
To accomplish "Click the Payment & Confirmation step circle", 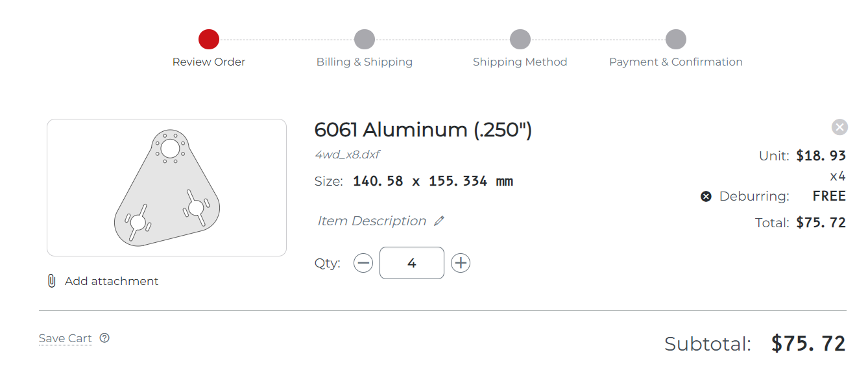I will coord(676,39).
